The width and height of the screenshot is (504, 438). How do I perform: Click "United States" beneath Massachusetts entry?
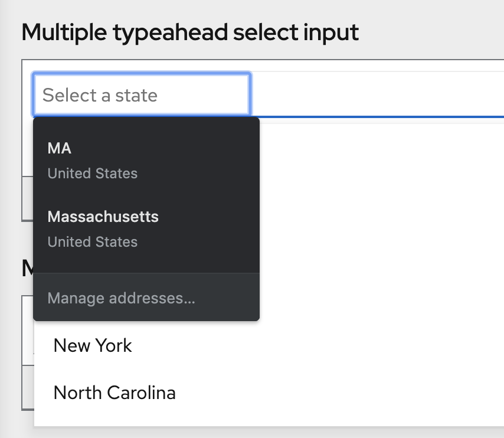tap(93, 242)
